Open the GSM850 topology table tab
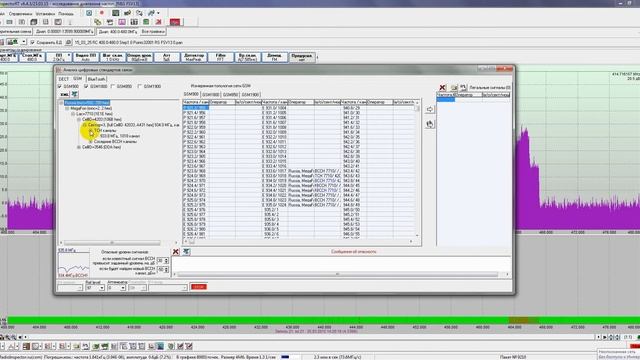Image resolution: width=640 pixels, height=360 pixels. 230,95
